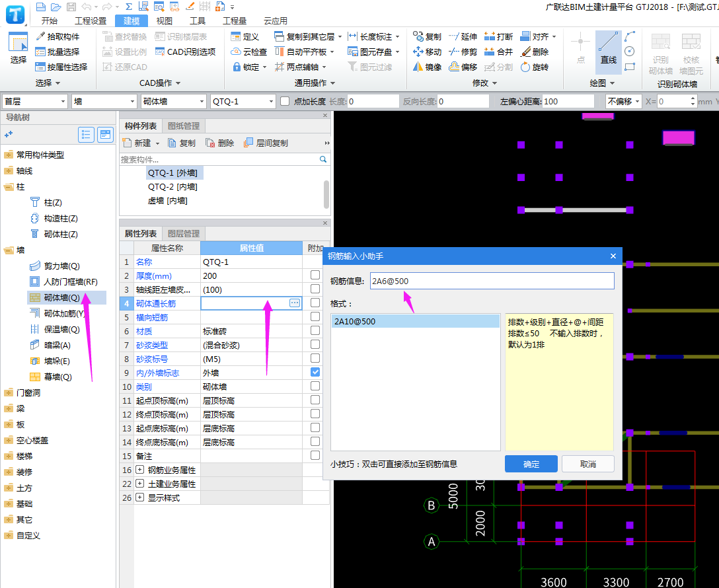
Task: Run 云检查 cloud check
Action: click(249, 52)
